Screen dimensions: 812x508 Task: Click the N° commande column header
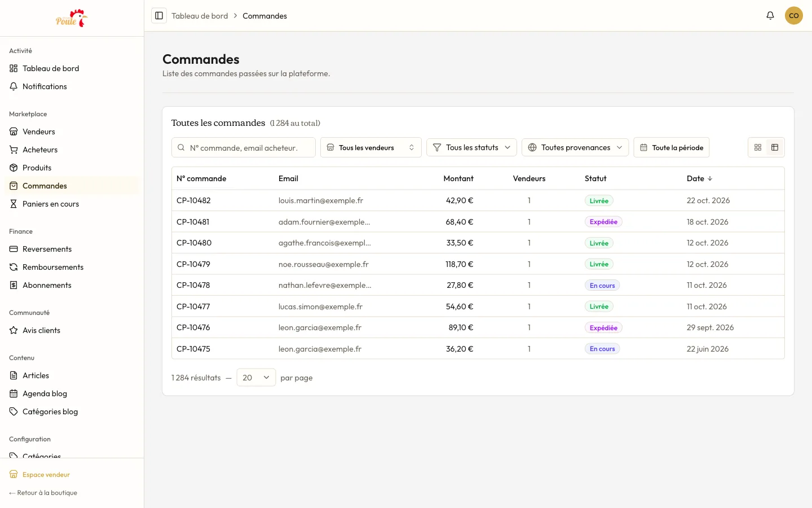click(x=201, y=178)
